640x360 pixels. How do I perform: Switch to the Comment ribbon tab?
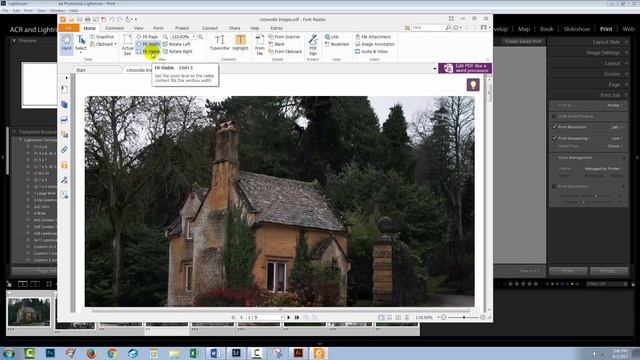click(x=114, y=28)
